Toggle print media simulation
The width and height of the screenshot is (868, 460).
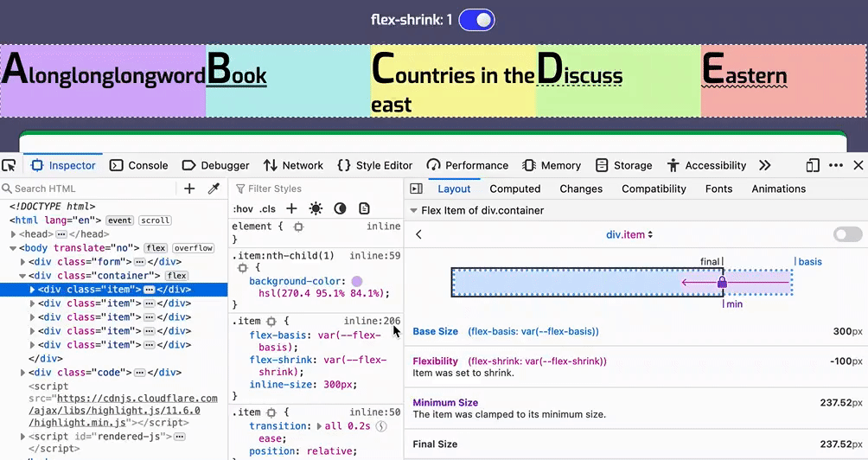tap(364, 208)
